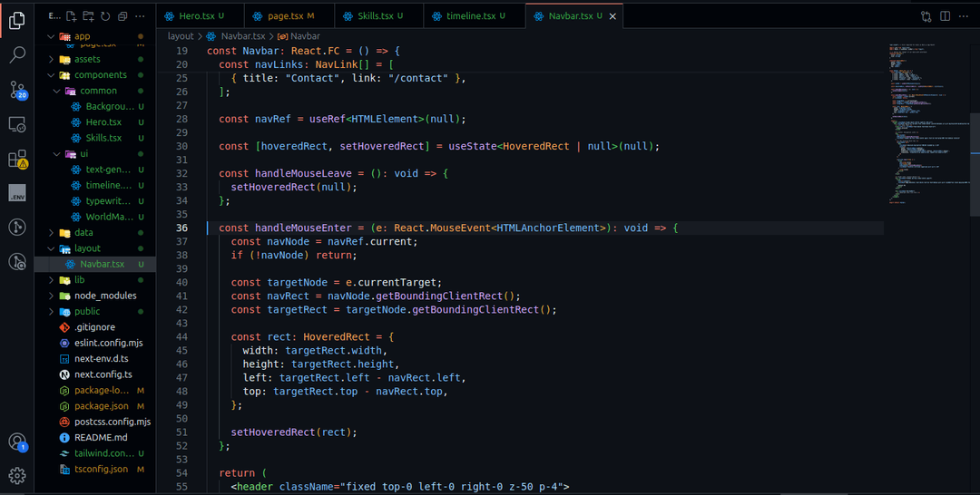This screenshot has width=980, height=495.
Task: Open the Extensions view
Action: pos(16,160)
